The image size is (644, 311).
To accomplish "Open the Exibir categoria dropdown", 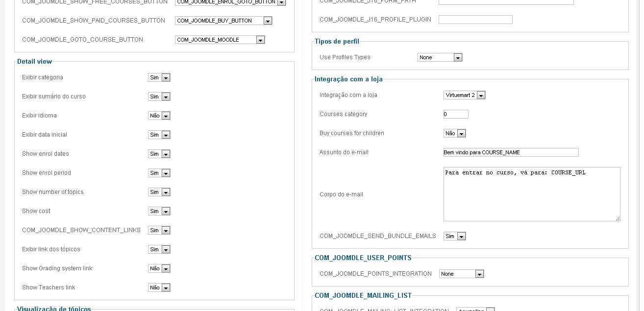I will coord(159,77).
